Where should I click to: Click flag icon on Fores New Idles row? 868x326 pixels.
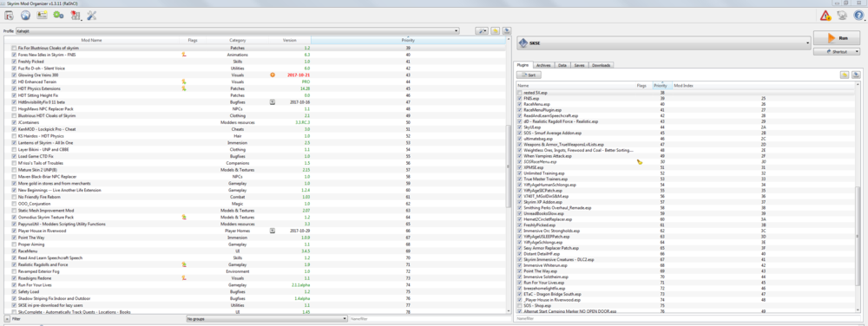pyautogui.click(x=184, y=55)
